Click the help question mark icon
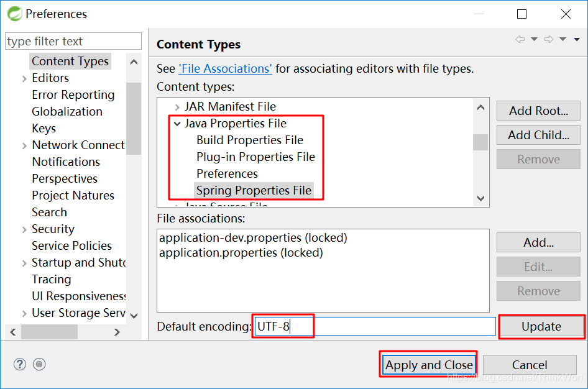The height and width of the screenshot is (389, 588). [x=20, y=364]
